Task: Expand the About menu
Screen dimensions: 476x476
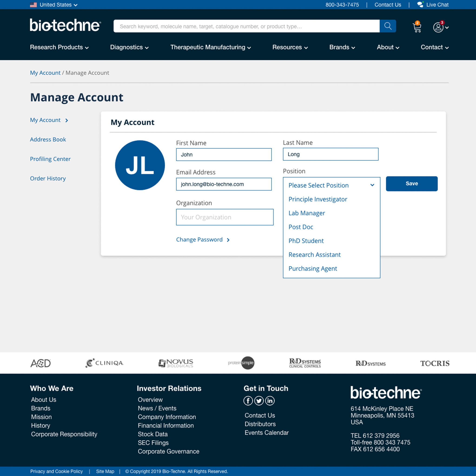Action: coord(388,47)
